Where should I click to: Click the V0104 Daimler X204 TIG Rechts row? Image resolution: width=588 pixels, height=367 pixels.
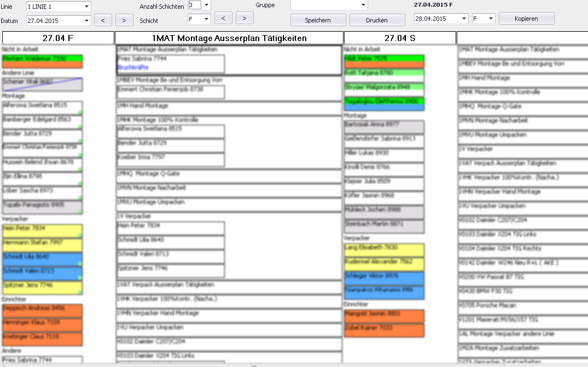pyautogui.click(x=523, y=252)
